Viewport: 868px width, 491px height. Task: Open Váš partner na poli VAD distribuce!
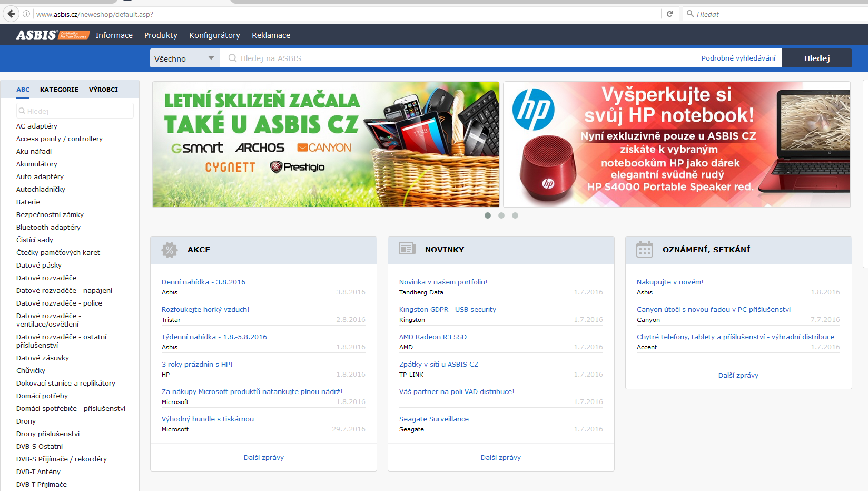pyautogui.click(x=457, y=392)
